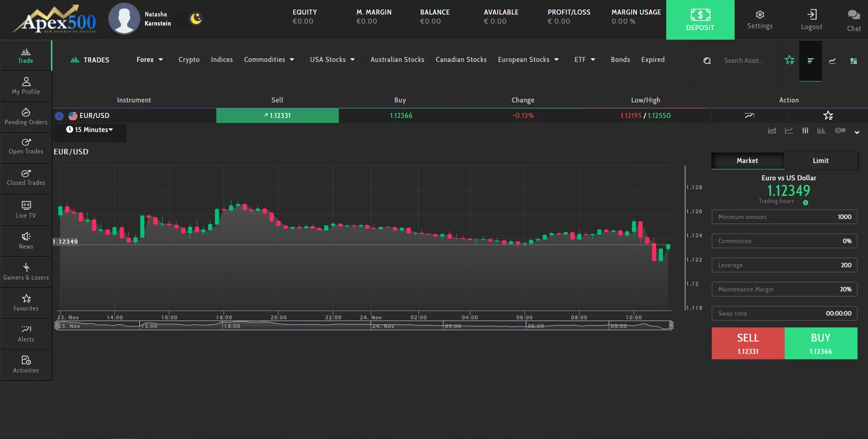Select the Crypto category tab
868x439 pixels.
189,60
